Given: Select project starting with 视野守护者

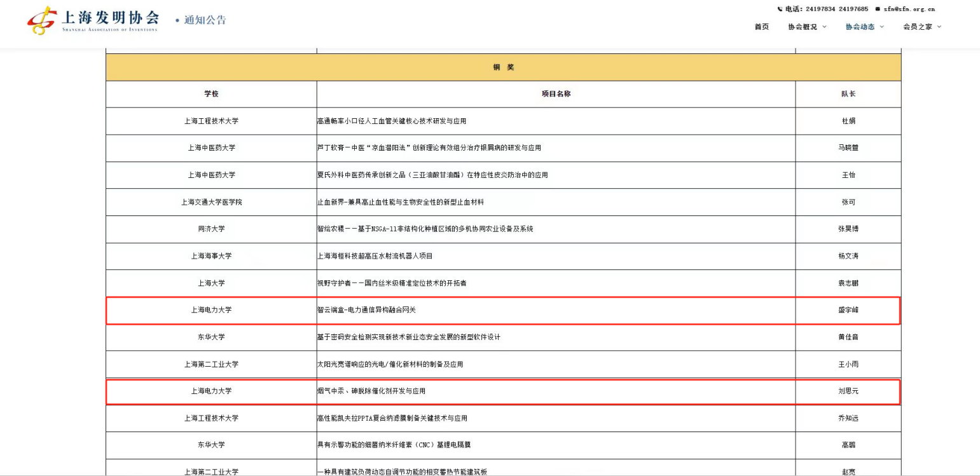Looking at the screenshot, I should 392,283.
